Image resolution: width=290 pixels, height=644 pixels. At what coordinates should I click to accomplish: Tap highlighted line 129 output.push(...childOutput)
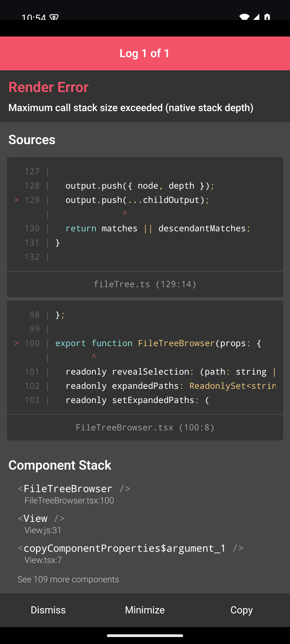(x=137, y=200)
